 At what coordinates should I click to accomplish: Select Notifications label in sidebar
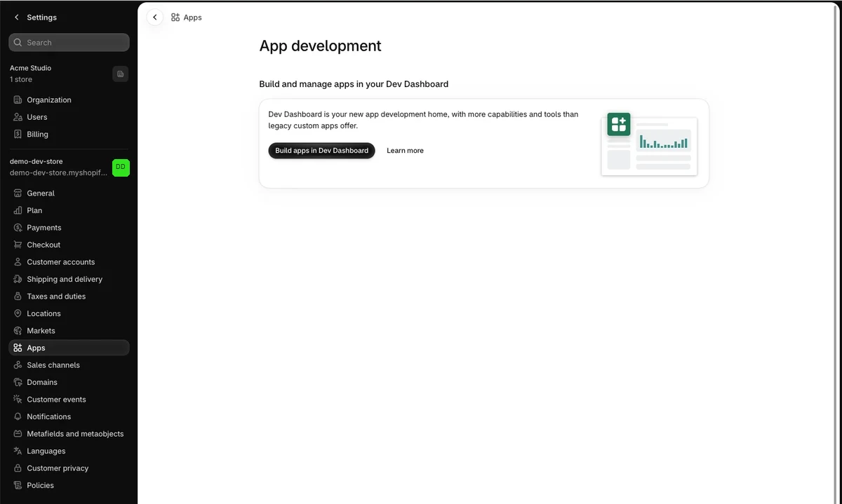click(x=49, y=416)
